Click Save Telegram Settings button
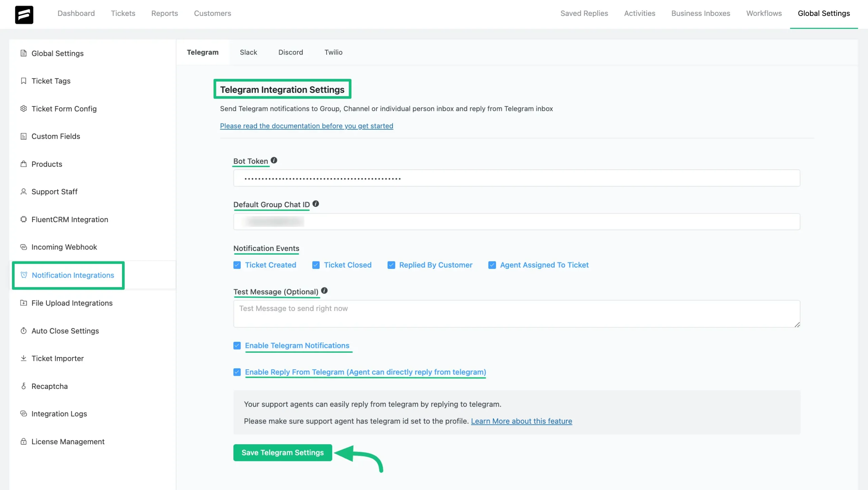 click(282, 452)
